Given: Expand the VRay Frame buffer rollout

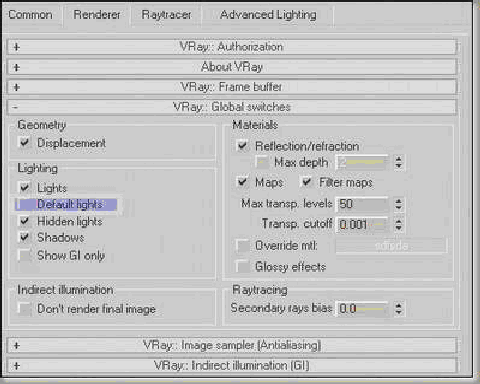Looking at the screenshot, I should [232, 87].
